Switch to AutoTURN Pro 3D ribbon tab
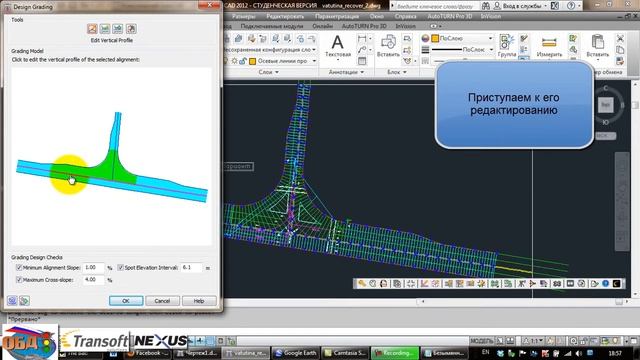This screenshot has width=640, height=360. pyautogui.click(x=364, y=26)
